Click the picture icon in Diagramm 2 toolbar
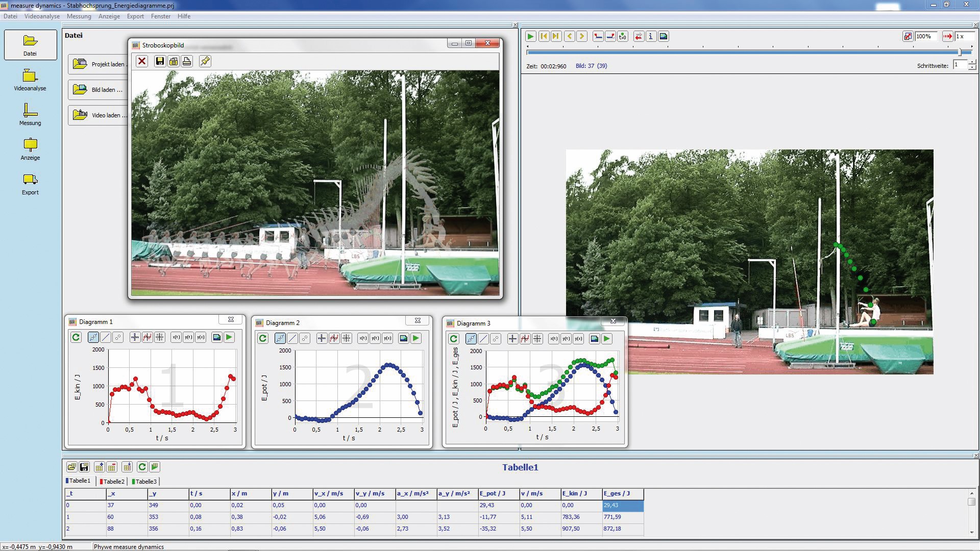980x551 pixels. [x=404, y=338]
